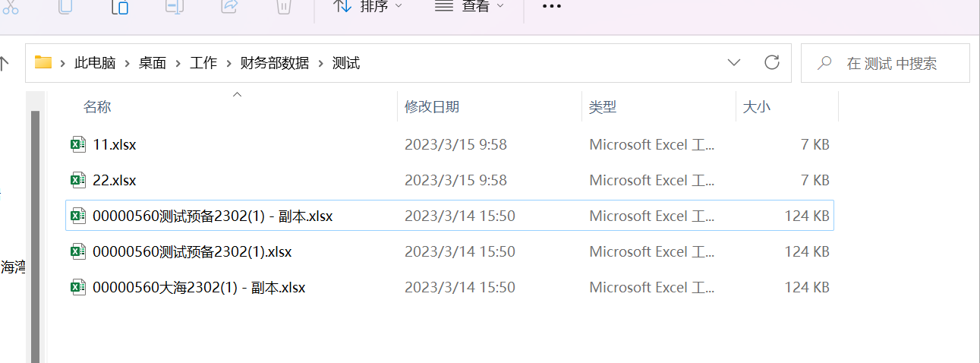Image resolution: width=980 pixels, height=363 pixels.
Task: Click the rename icon in toolbar
Action: (x=175, y=6)
